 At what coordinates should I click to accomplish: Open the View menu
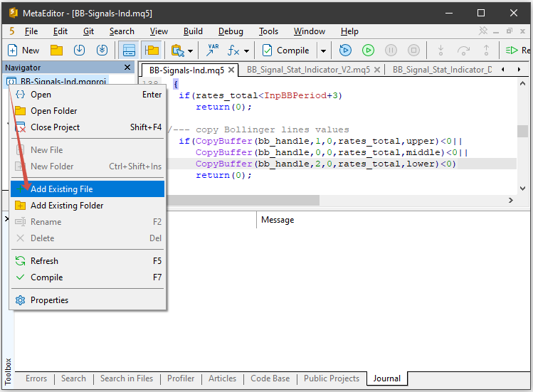(x=159, y=31)
